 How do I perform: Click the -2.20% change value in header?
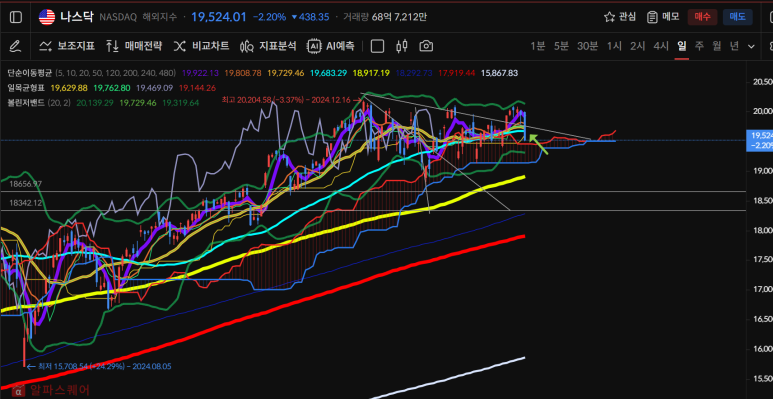[x=270, y=17]
